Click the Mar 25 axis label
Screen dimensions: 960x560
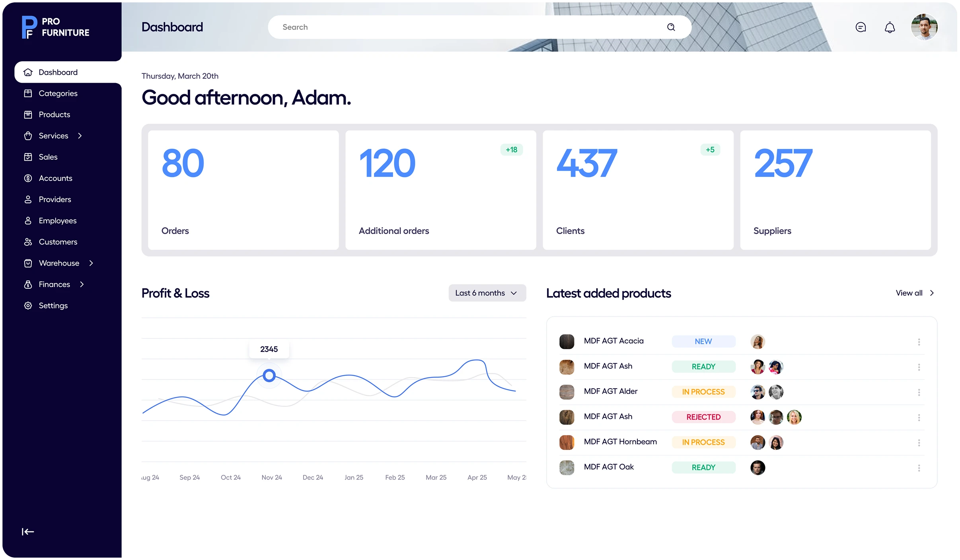pyautogui.click(x=436, y=477)
